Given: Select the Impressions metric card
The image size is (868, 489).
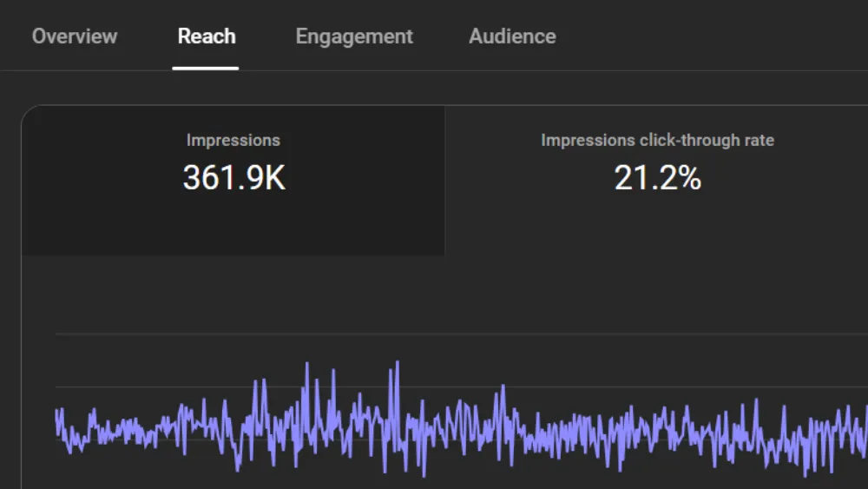Looking at the screenshot, I should click(233, 217).
